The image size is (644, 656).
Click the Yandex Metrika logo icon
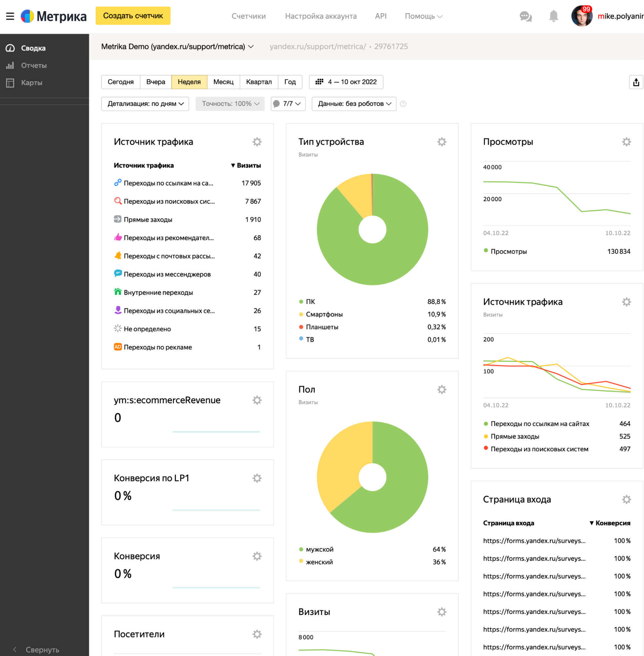click(x=28, y=15)
